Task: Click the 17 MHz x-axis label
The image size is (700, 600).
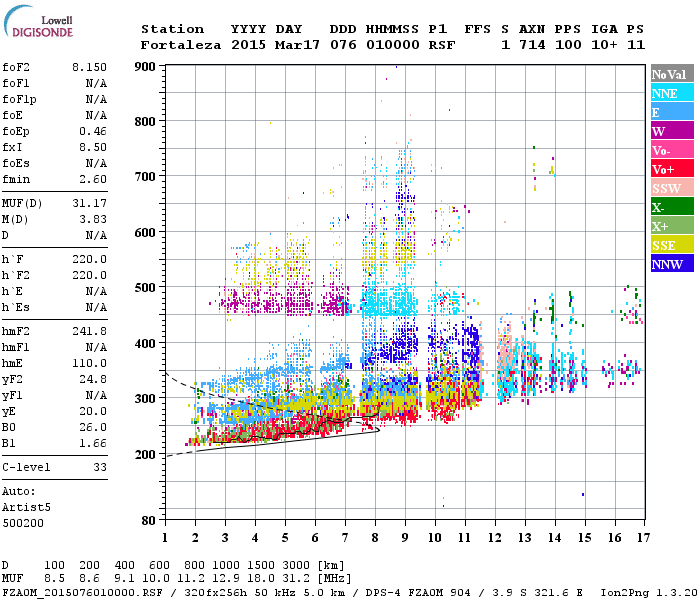Action: pos(643,538)
